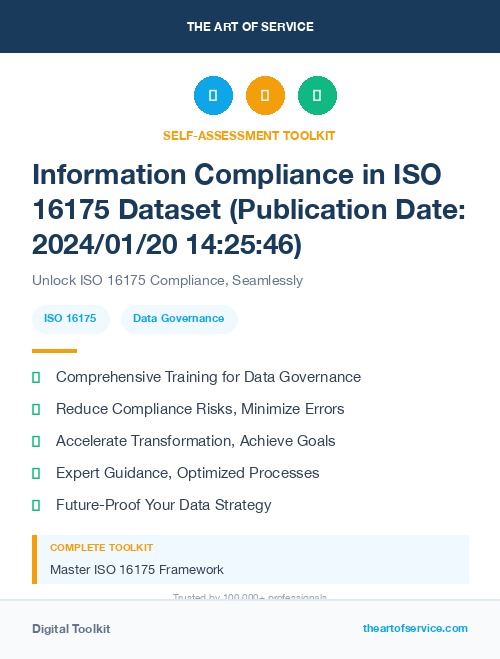Click the Digital Toolkit footer label
Screen dimensions: 500x659
click(71, 629)
